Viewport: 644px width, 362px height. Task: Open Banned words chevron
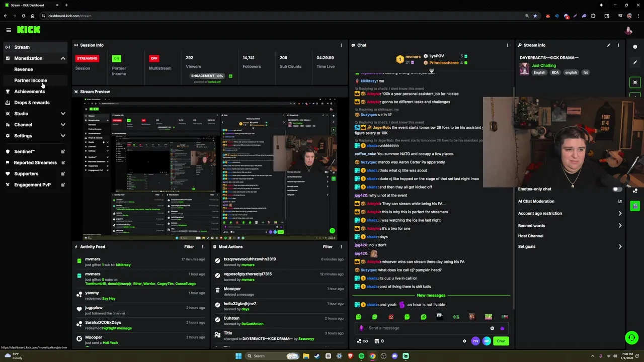(620, 226)
